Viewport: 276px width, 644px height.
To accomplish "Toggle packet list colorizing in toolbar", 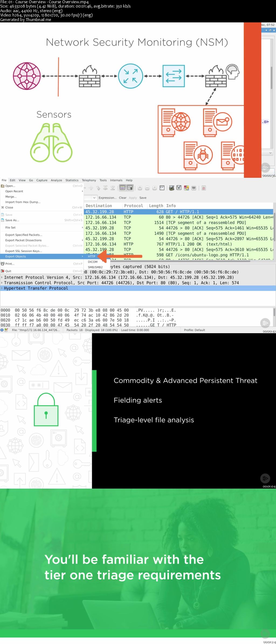I will click(123, 188).
